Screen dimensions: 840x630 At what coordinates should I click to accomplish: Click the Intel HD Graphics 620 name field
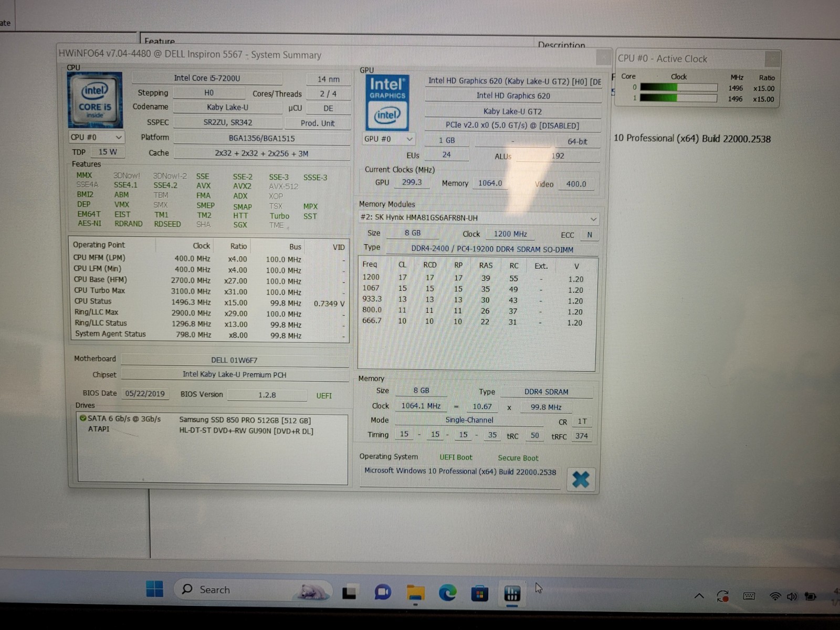point(513,96)
